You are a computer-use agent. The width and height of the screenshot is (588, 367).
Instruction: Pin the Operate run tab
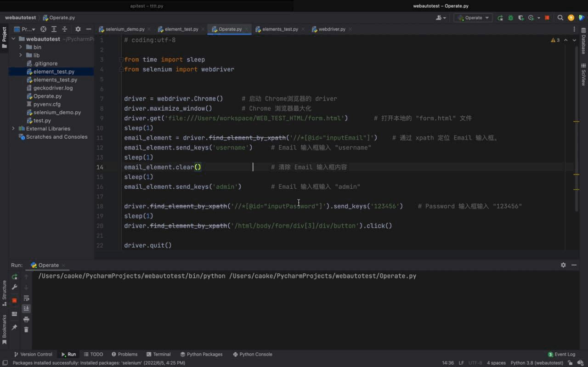tap(14, 327)
